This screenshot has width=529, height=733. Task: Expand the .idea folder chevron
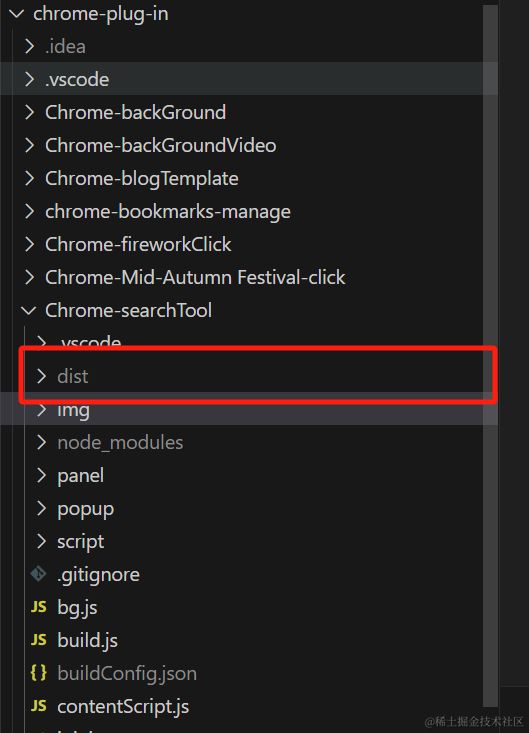tap(29, 46)
